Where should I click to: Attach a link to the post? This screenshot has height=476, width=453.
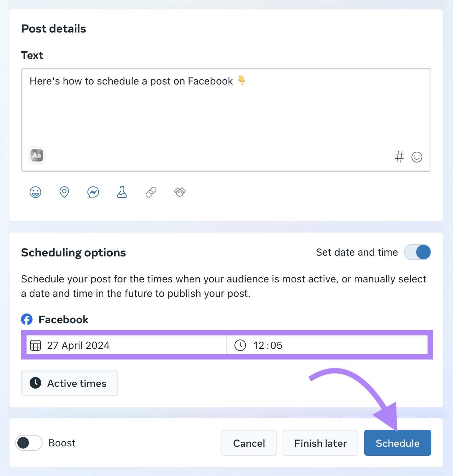[151, 192]
